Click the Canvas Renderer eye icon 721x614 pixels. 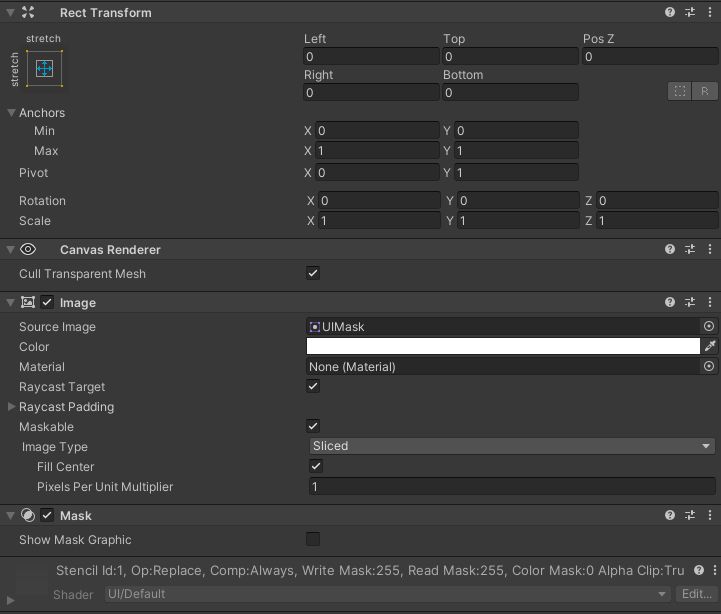tap(28, 249)
